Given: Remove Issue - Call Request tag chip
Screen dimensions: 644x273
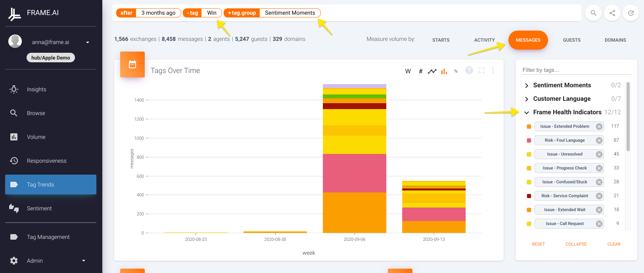Looking at the screenshot, I should coord(599,224).
